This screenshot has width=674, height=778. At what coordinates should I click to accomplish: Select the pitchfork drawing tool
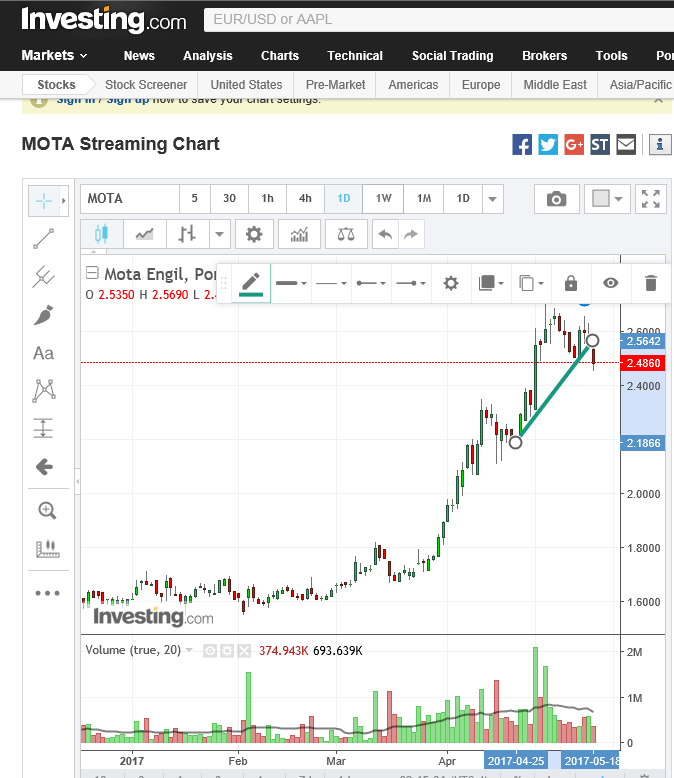(x=44, y=276)
